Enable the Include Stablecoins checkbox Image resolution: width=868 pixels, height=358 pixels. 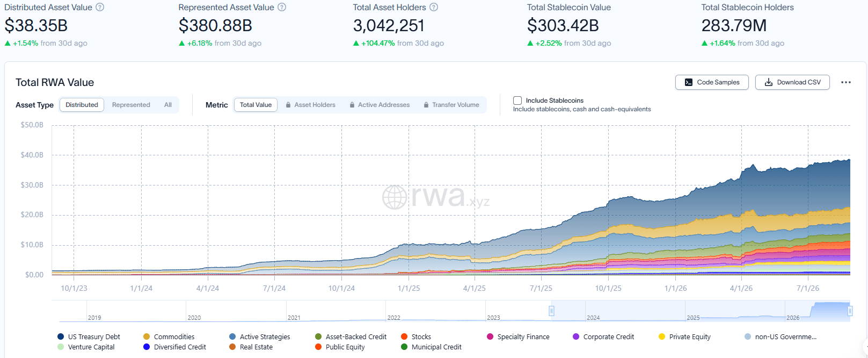(x=517, y=101)
